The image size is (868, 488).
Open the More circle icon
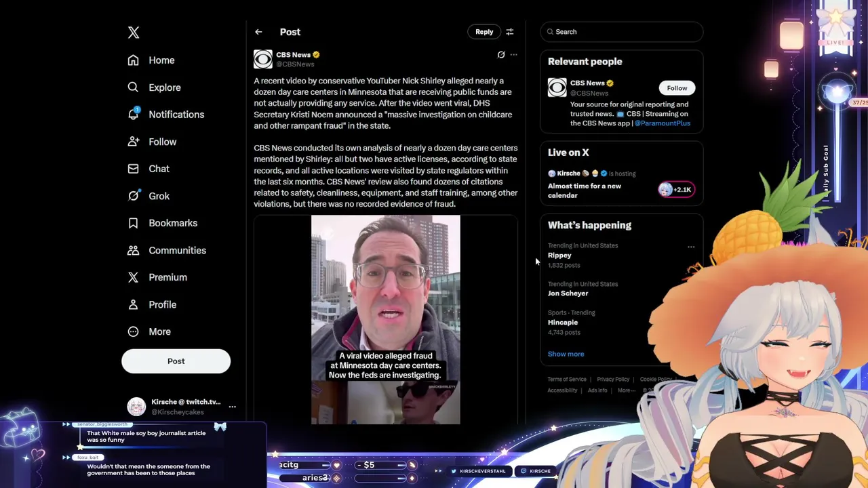click(134, 331)
